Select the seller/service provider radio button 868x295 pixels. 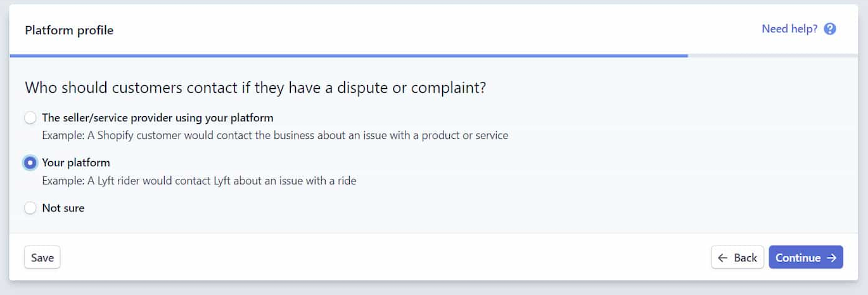(30, 118)
